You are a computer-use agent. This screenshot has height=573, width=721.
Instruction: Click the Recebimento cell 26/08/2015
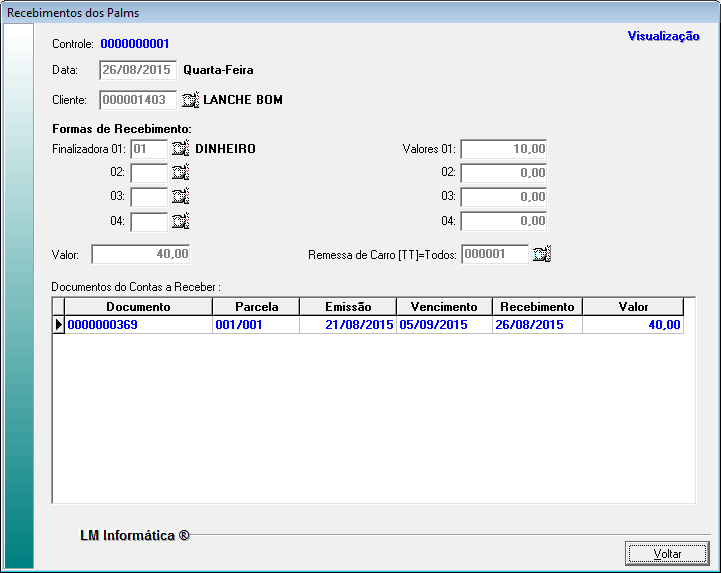pos(537,325)
